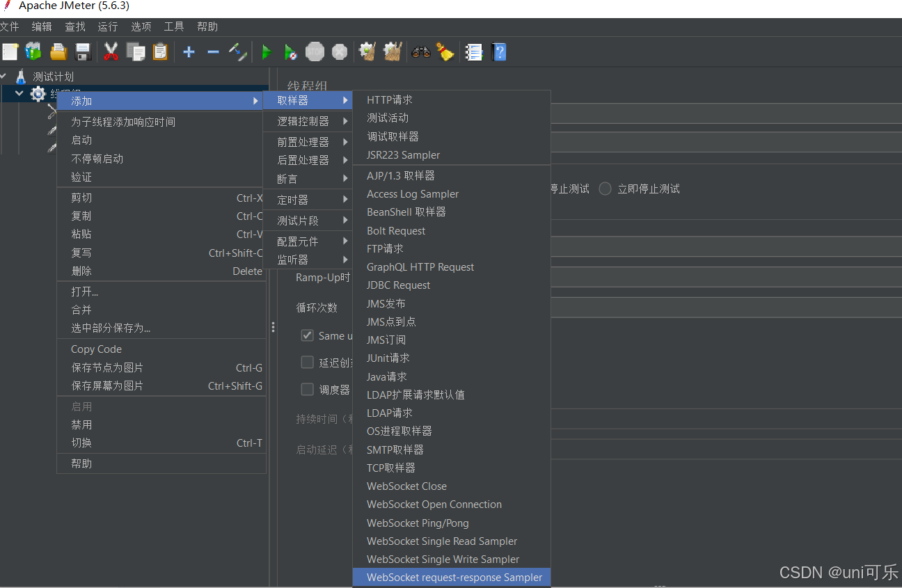902x588 pixels.
Task: Toggle the 'Same u...' checkbox
Action: [x=307, y=335]
